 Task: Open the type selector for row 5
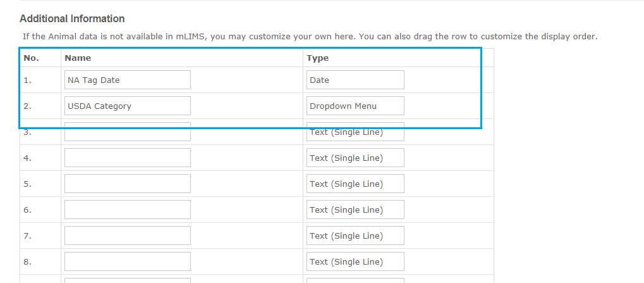pos(355,184)
